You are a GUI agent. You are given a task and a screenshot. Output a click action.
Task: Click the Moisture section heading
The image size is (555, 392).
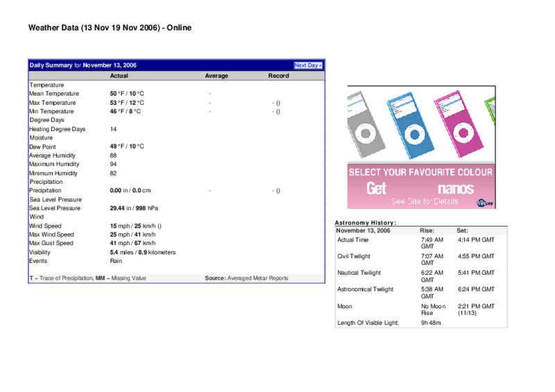point(41,137)
